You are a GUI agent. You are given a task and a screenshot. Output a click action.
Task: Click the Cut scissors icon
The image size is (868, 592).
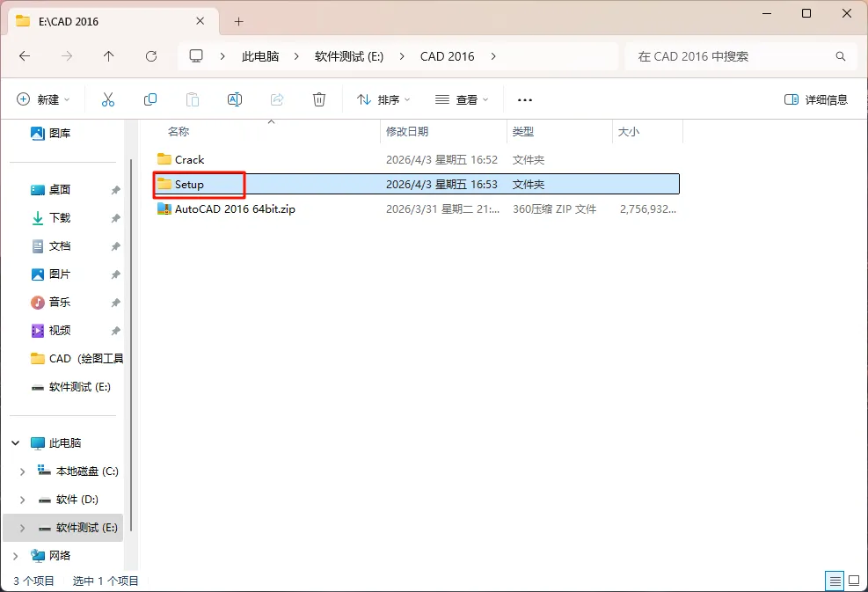tap(108, 99)
